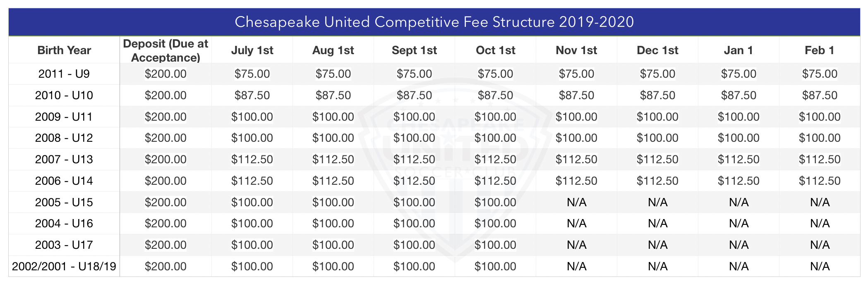Select the Deposit (Due at Acceptance) header
Viewport: 868px width, 286px height.
coord(165,50)
